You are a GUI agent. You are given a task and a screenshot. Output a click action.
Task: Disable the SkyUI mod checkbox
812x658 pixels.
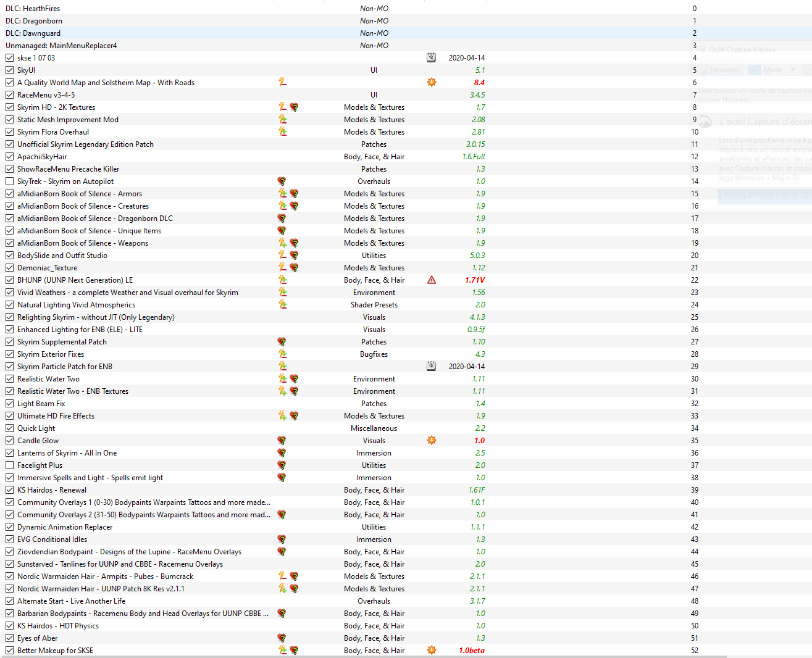9,70
